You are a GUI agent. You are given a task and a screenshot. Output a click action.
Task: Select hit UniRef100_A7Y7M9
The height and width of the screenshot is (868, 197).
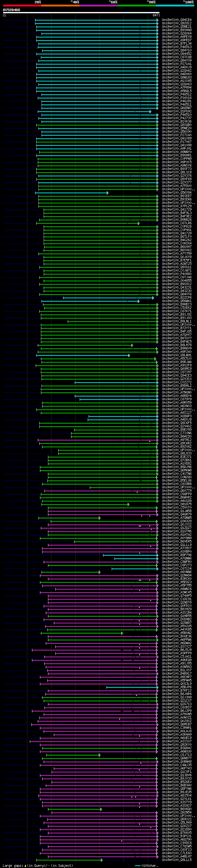(176, 253)
